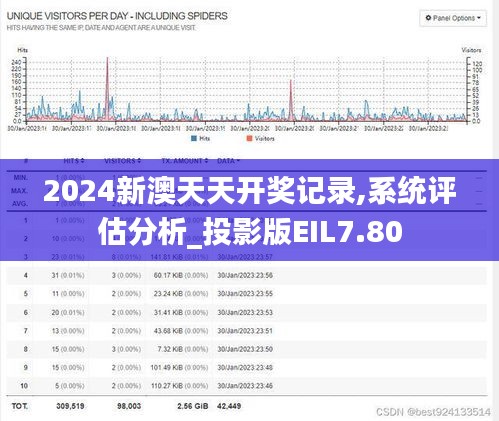Click the blue Hits legend swatch
Screen dimensions: 499x421
[x=194, y=139]
